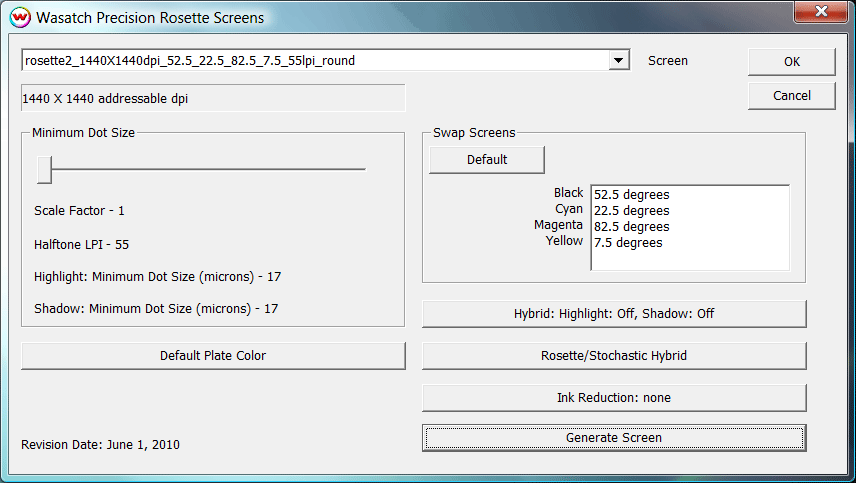Select the 7.5 degrees Yellow screen entry

[627, 242]
